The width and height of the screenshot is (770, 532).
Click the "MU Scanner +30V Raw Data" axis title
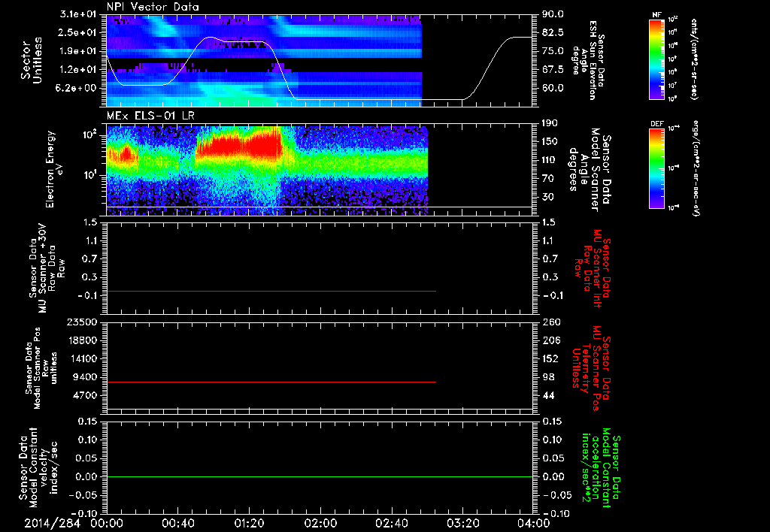click(47, 268)
